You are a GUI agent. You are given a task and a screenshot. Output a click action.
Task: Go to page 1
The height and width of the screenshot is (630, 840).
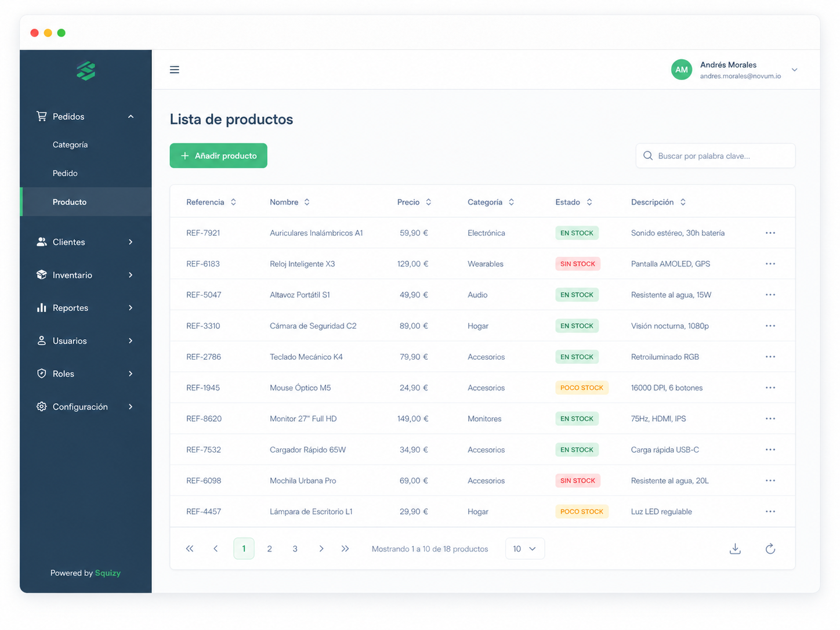click(x=244, y=549)
